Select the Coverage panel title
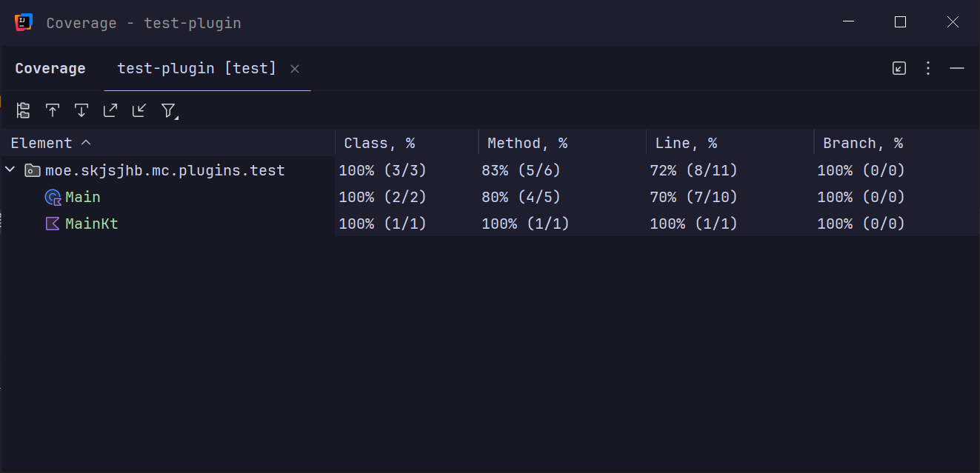The height and width of the screenshot is (473, 980). coord(50,69)
